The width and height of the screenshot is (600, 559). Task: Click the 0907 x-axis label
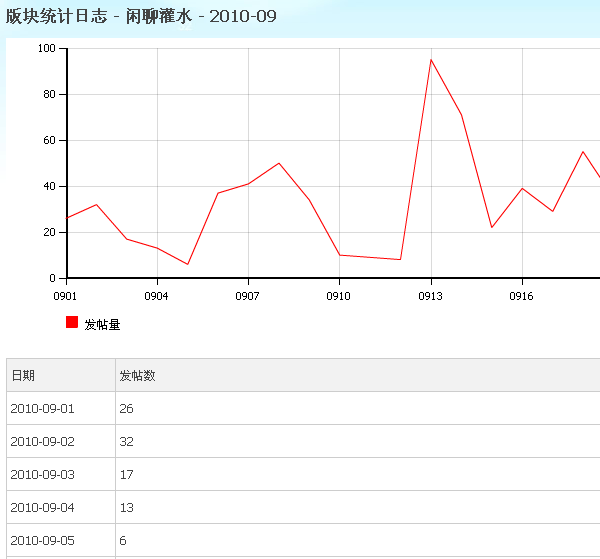247,296
